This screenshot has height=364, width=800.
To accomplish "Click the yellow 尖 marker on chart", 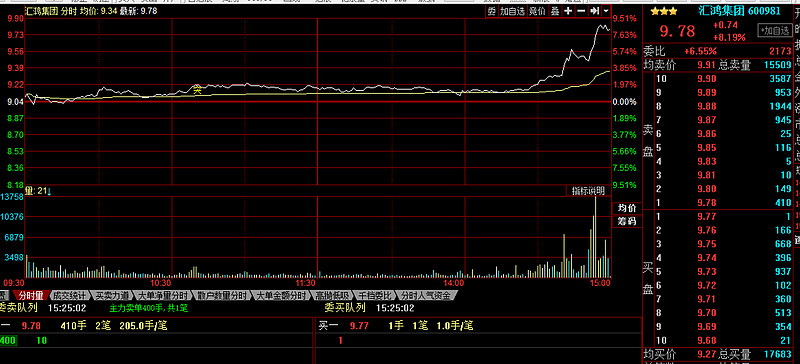I will [x=197, y=90].
